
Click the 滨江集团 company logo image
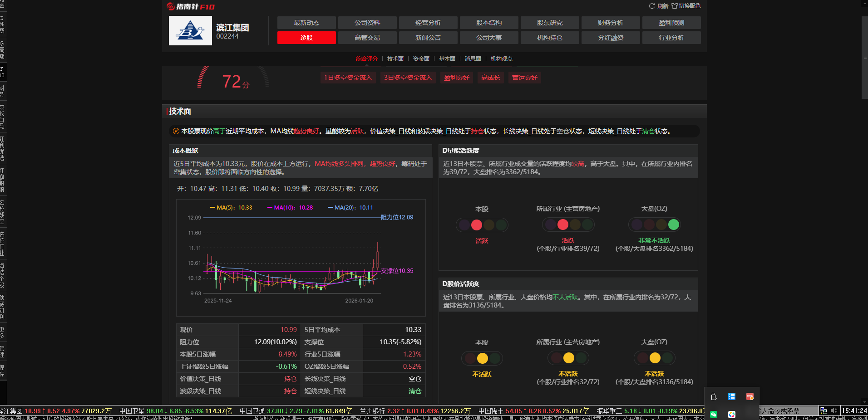[190, 30]
